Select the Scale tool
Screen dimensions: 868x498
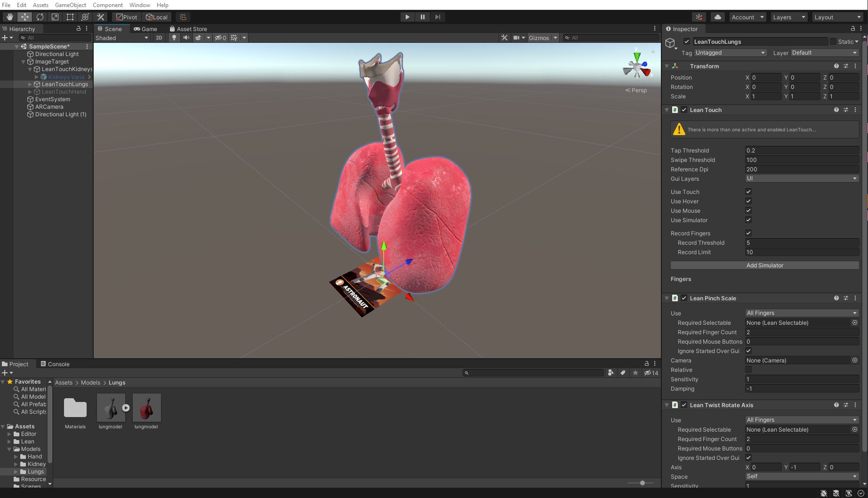click(55, 17)
